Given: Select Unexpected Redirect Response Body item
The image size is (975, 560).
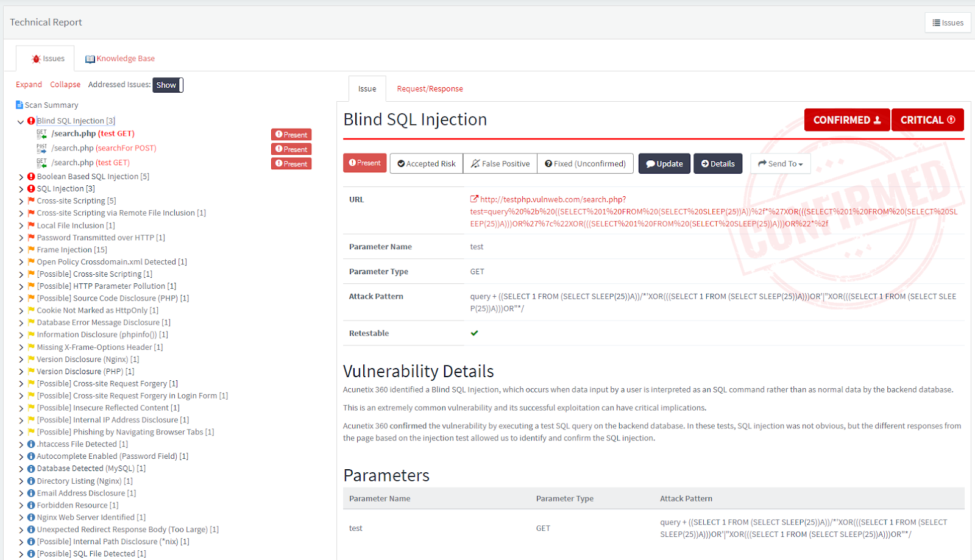Looking at the screenshot, I should 127,530.
